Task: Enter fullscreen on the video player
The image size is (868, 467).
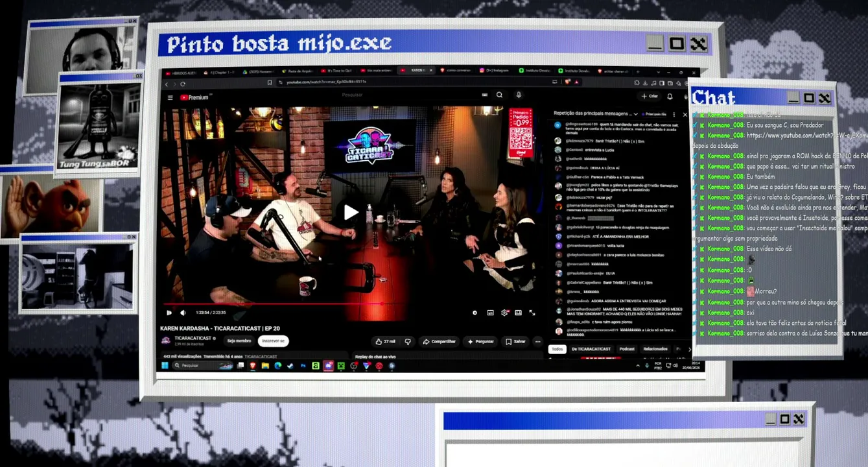Action: tap(532, 313)
